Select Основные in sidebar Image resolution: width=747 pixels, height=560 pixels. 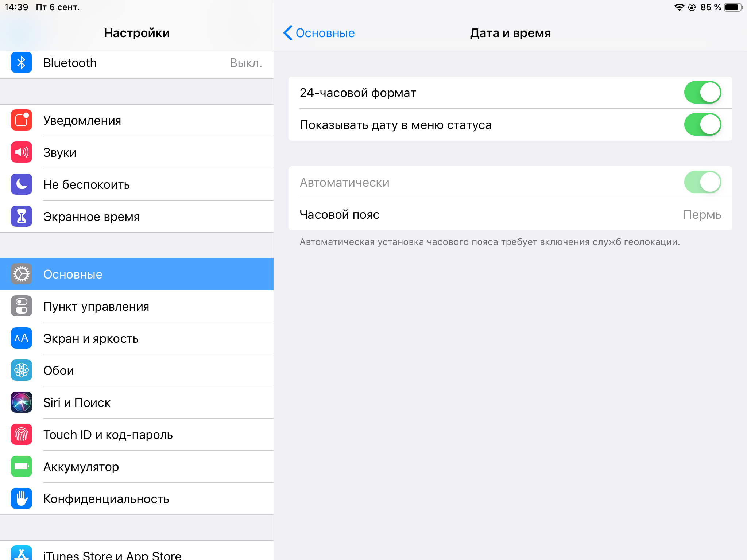click(137, 274)
